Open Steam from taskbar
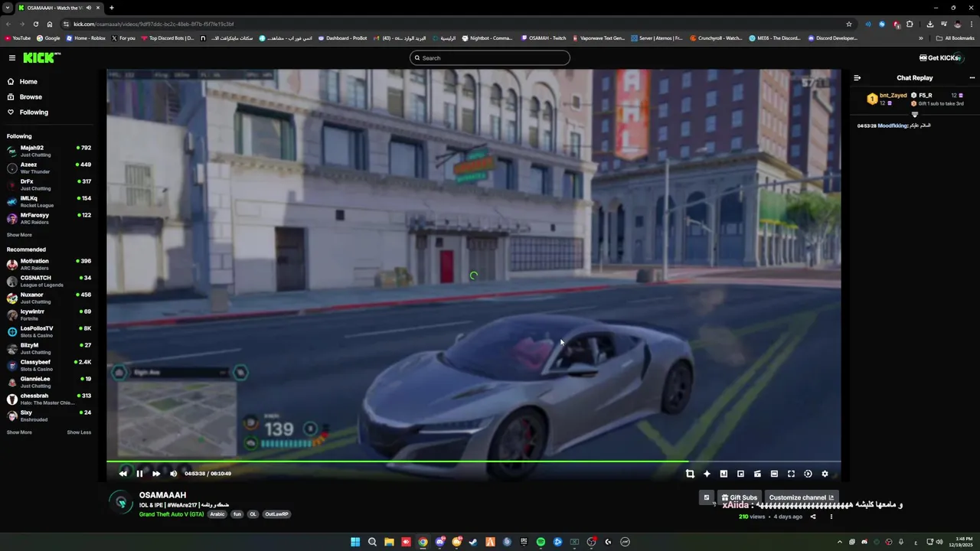This screenshot has height=551, width=980. (473, 542)
